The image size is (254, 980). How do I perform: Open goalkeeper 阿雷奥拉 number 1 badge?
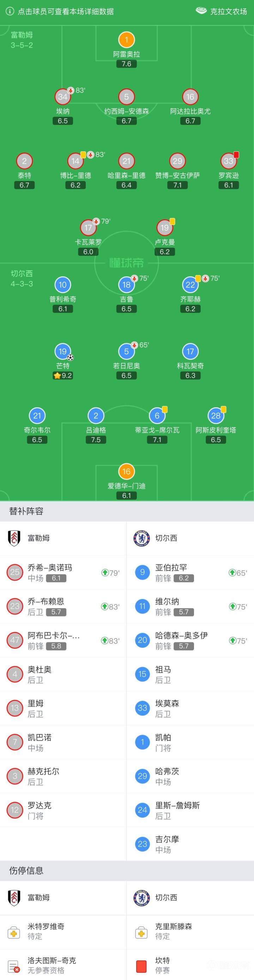coord(126,39)
